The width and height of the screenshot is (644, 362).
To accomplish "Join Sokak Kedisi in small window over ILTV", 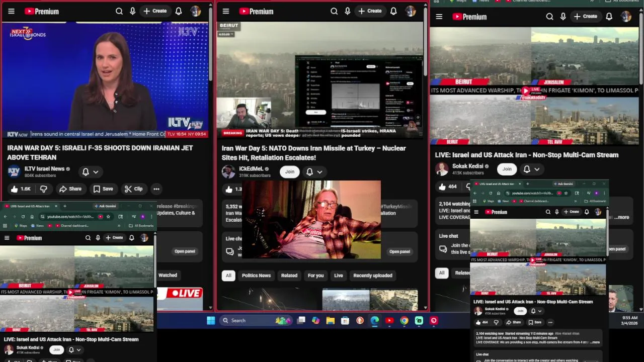I will point(56,350).
